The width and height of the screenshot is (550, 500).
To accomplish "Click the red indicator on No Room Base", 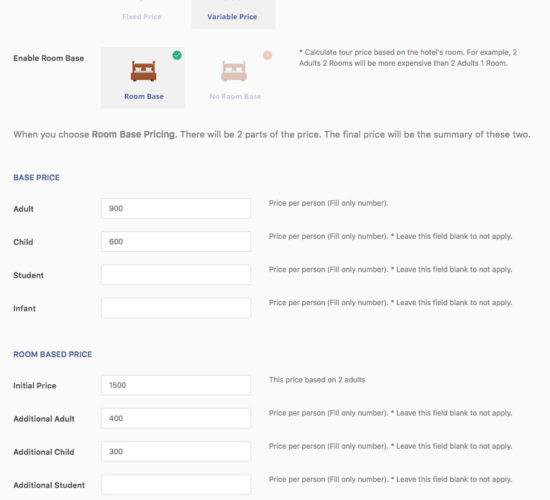I will point(267,55).
